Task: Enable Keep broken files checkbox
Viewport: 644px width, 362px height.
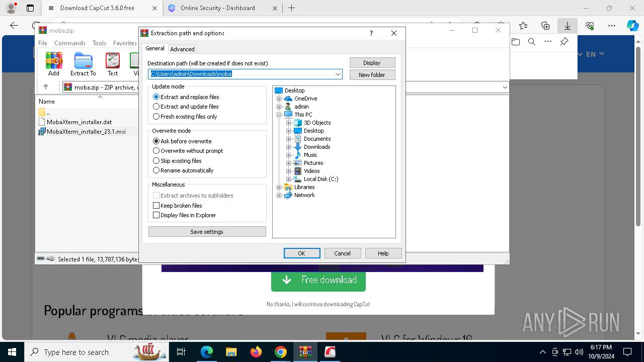Action: (x=178, y=206)
